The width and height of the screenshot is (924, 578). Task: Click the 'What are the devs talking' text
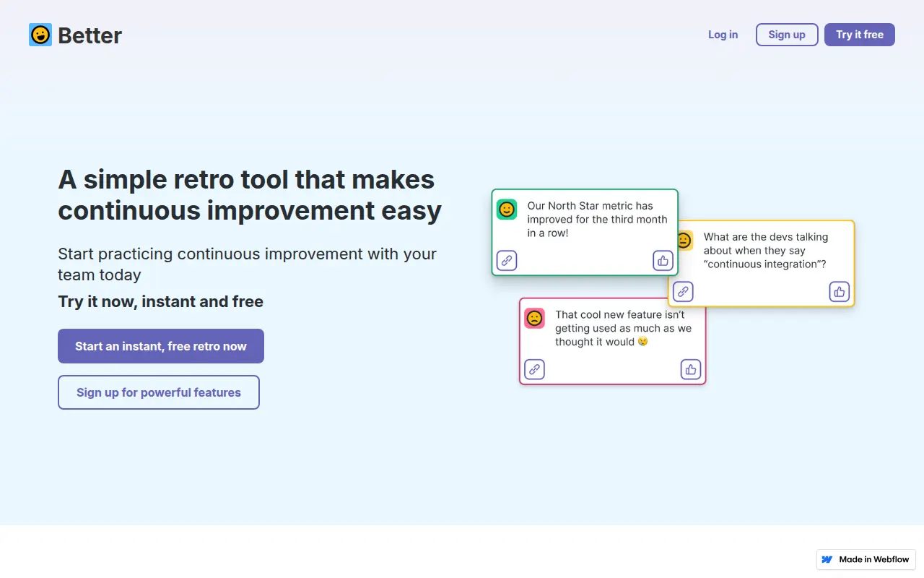coord(766,251)
